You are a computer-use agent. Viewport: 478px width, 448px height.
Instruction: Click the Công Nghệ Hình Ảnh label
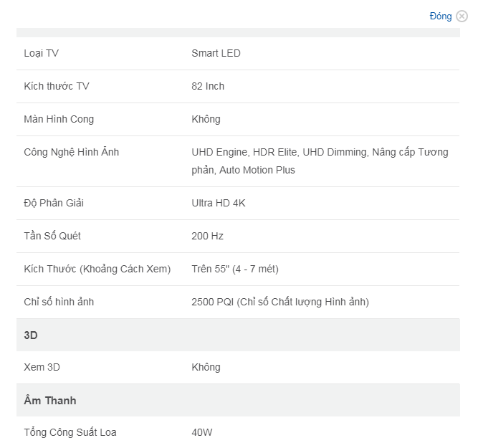72,152
